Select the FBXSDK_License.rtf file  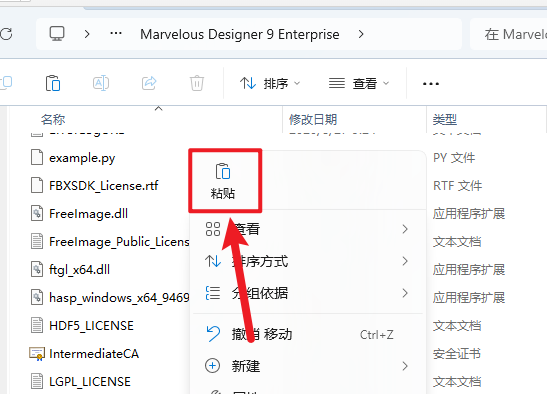point(104,185)
